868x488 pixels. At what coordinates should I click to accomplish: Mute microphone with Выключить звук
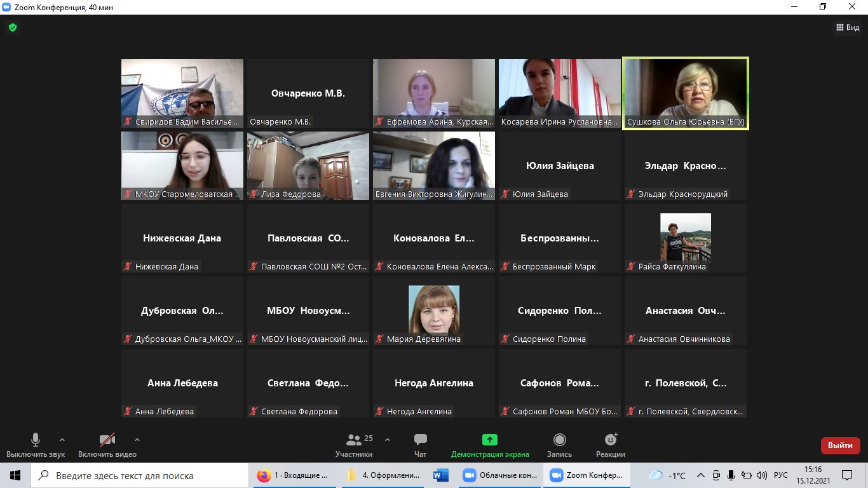tap(36, 445)
